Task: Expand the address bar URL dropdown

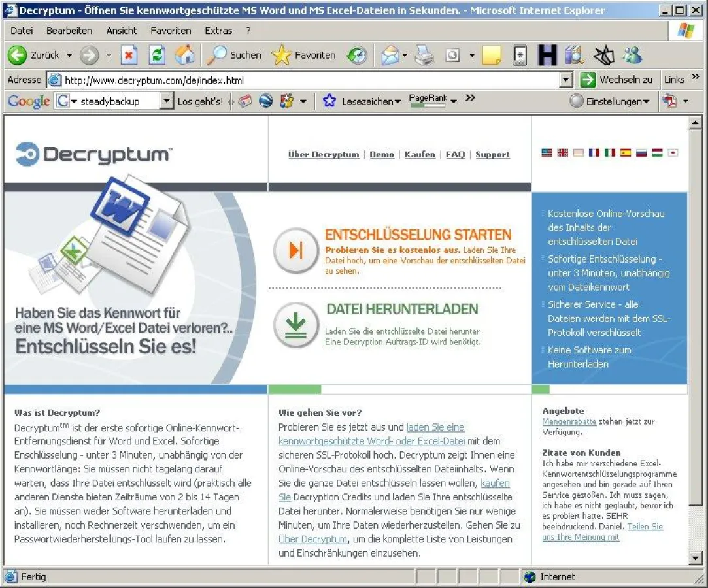Action: tap(566, 80)
